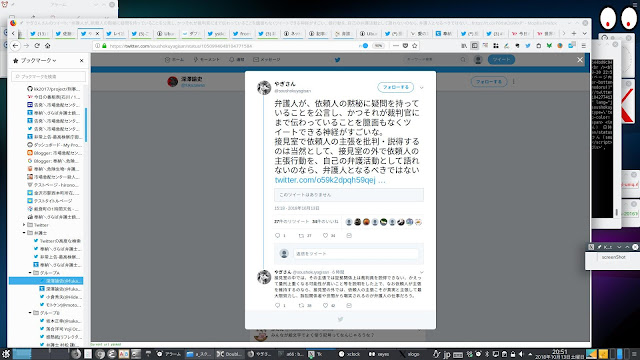Open the list-all-tabs dropdown arrow
Screen dimensions: 640x360
584,33
